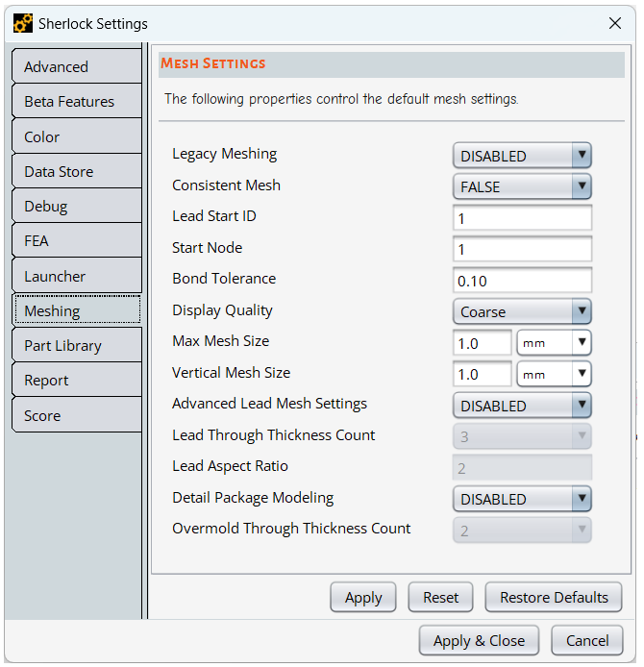Screen dimensions: 644x667
Task: Switch to the Advanced tab
Action: [x=76, y=67]
